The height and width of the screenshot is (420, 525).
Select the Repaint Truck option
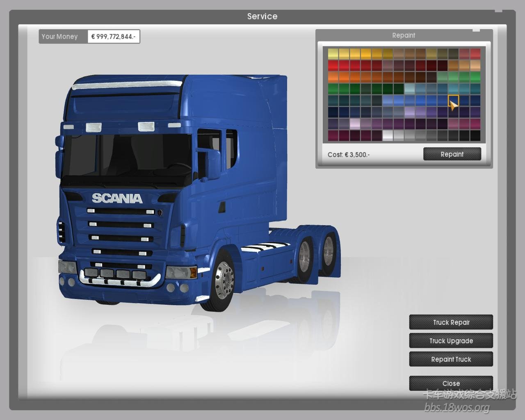click(451, 359)
